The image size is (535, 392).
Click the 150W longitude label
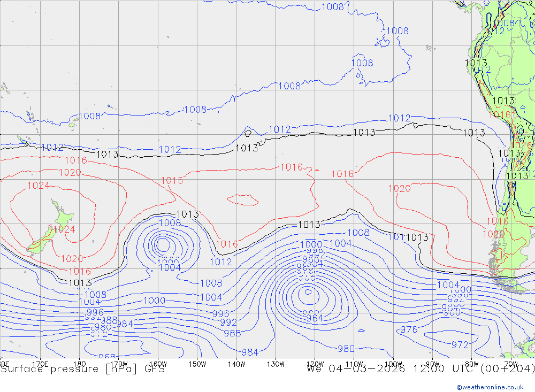197,364
